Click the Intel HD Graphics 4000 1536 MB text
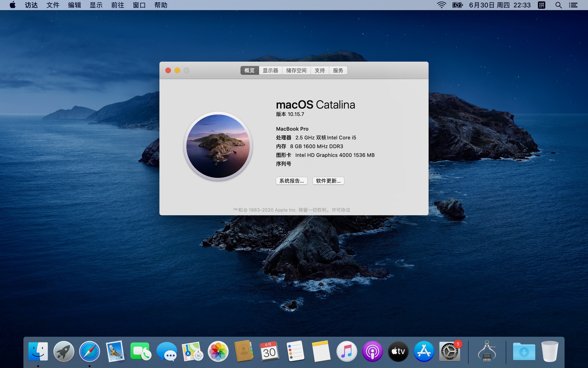The height and width of the screenshot is (368, 588). (x=335, y=155)
